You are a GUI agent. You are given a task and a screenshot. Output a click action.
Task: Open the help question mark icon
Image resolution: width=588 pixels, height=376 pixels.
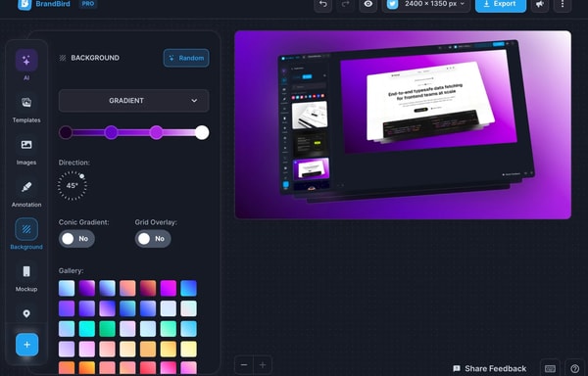click(x=574, y=368)
